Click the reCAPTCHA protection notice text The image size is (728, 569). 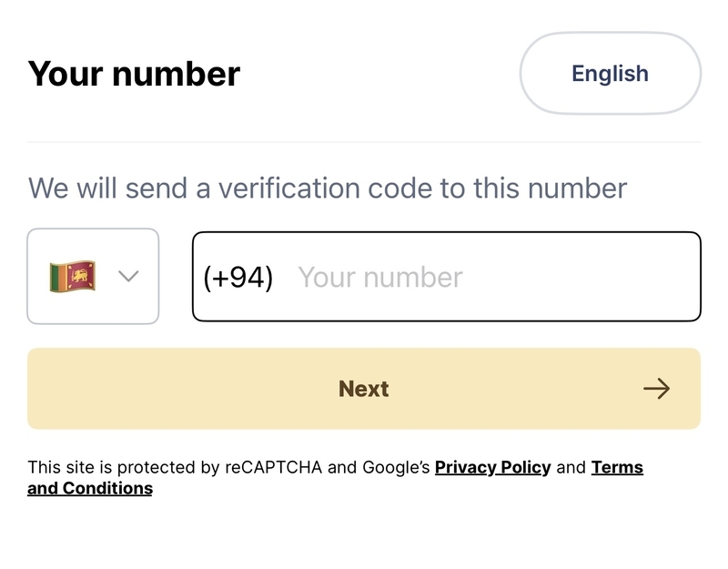[x=335, y=477]
